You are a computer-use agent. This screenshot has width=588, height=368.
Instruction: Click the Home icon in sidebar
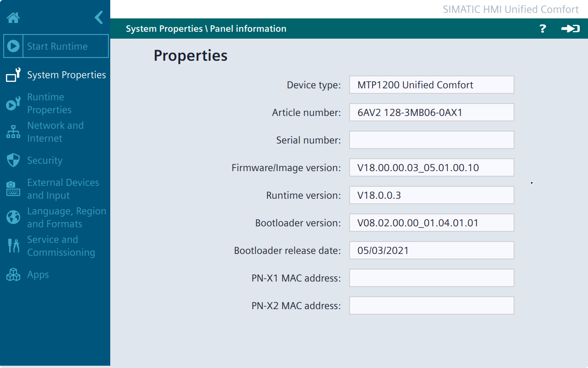[x=13, y=18]
